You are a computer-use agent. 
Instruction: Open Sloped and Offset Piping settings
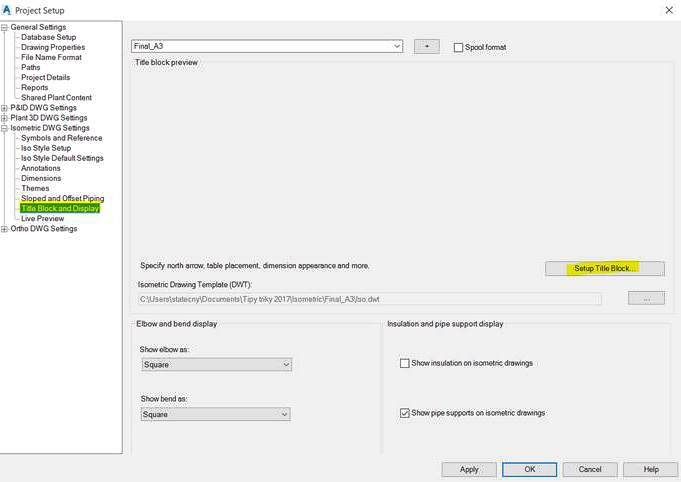coord(62,198)
